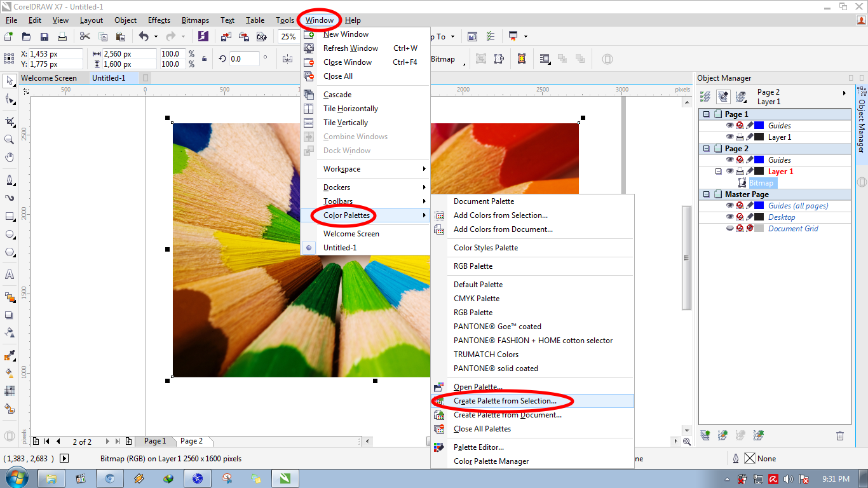The image size is (868, 488).
Task: Select the Bitmap object under Layer 1
Action: (762, 182)
